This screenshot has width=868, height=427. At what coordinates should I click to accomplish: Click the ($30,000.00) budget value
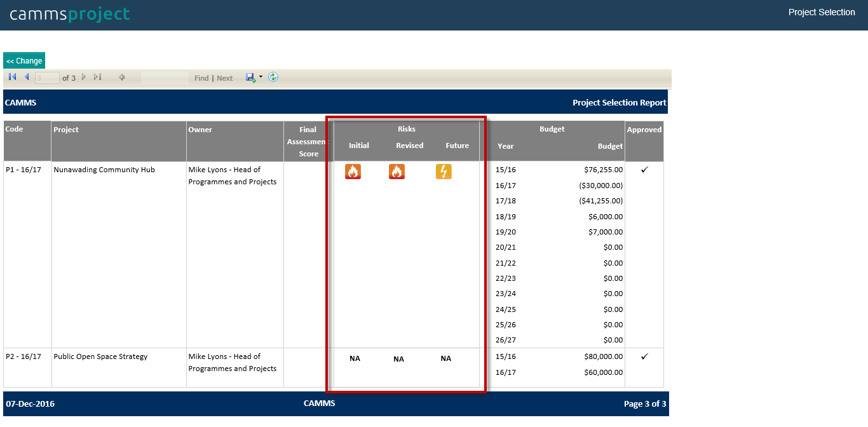point(601,186)
